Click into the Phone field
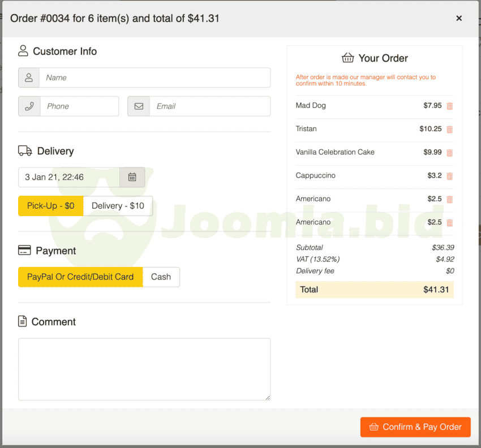The width and height of the screenshot is (481, 448). point(79,106)
